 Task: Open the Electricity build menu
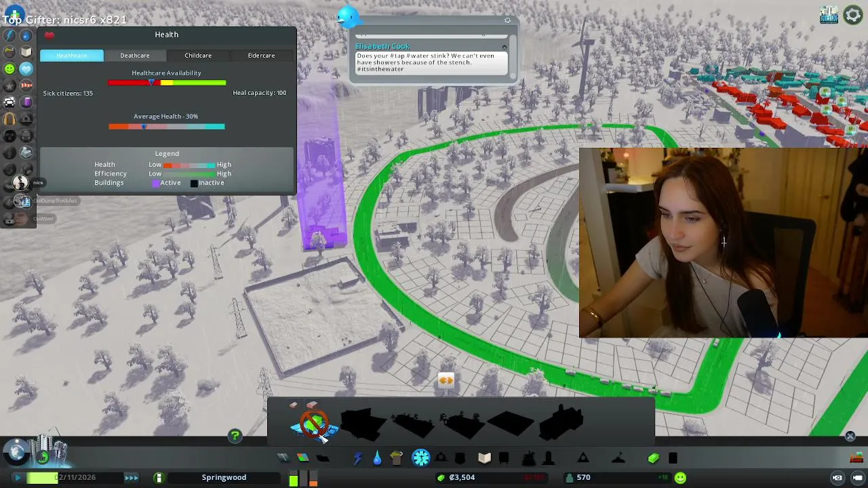(357, 458)
